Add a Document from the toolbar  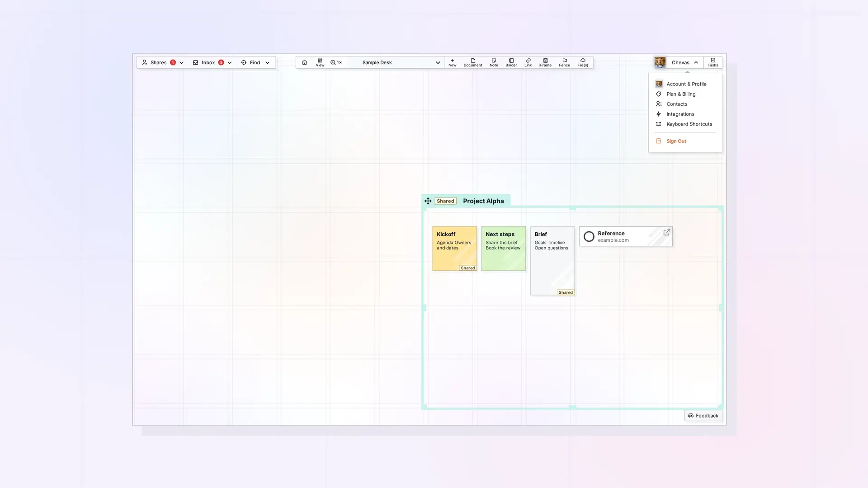[x=473, y=62]
